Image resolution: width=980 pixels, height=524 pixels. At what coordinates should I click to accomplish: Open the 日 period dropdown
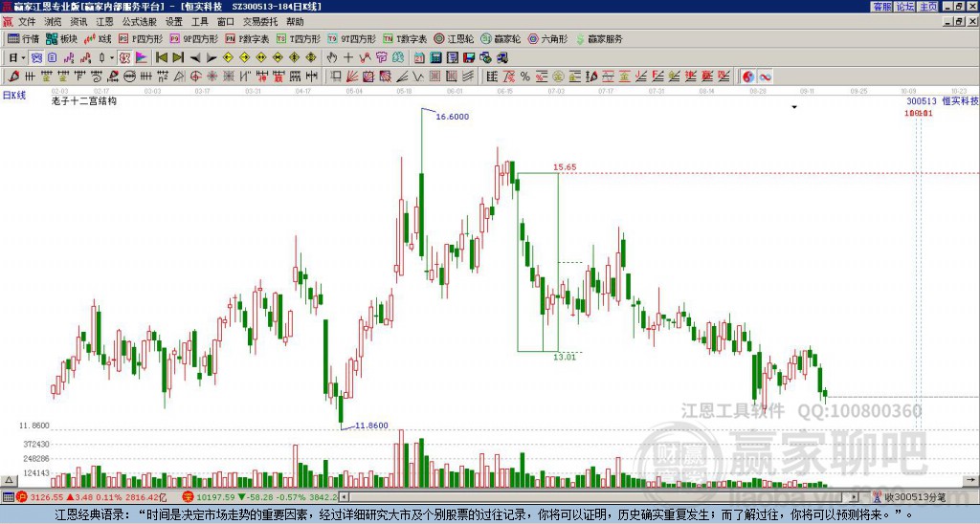coord(17,57)
